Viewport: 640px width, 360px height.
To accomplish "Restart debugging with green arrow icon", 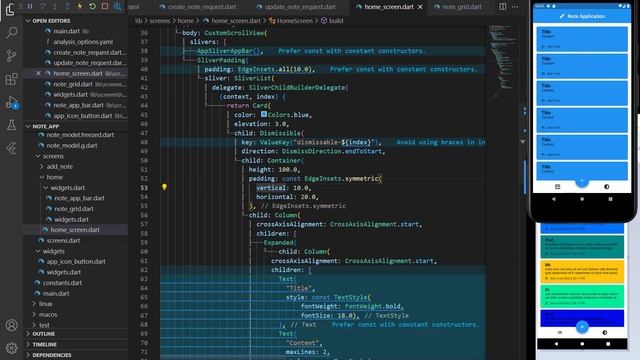I will pos(92,7).
